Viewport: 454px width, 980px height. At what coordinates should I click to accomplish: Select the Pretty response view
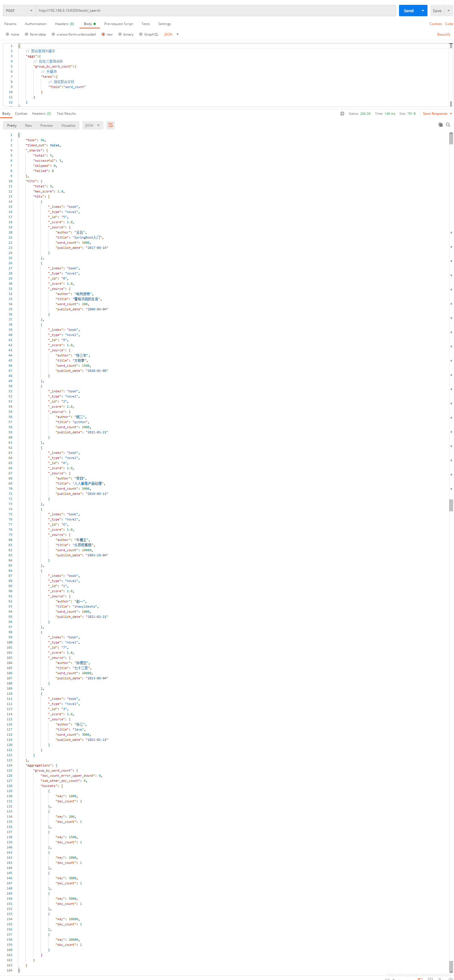coord(12,125)
